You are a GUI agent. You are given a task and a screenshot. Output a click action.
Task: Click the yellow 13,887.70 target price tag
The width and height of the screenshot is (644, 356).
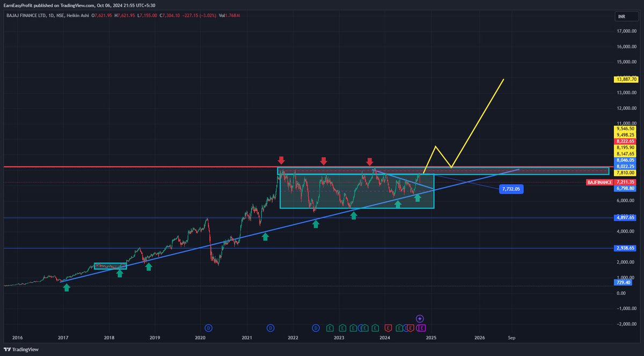[625, 79]
